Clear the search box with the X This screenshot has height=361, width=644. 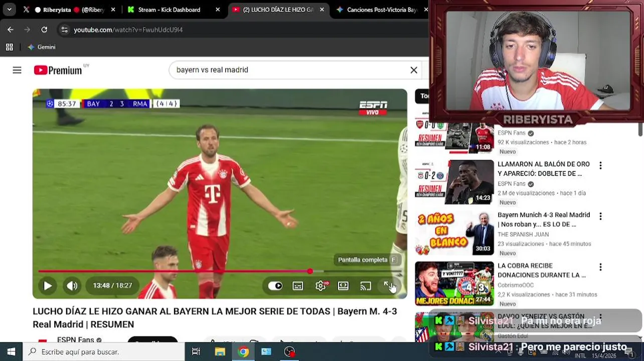(414, 70)
